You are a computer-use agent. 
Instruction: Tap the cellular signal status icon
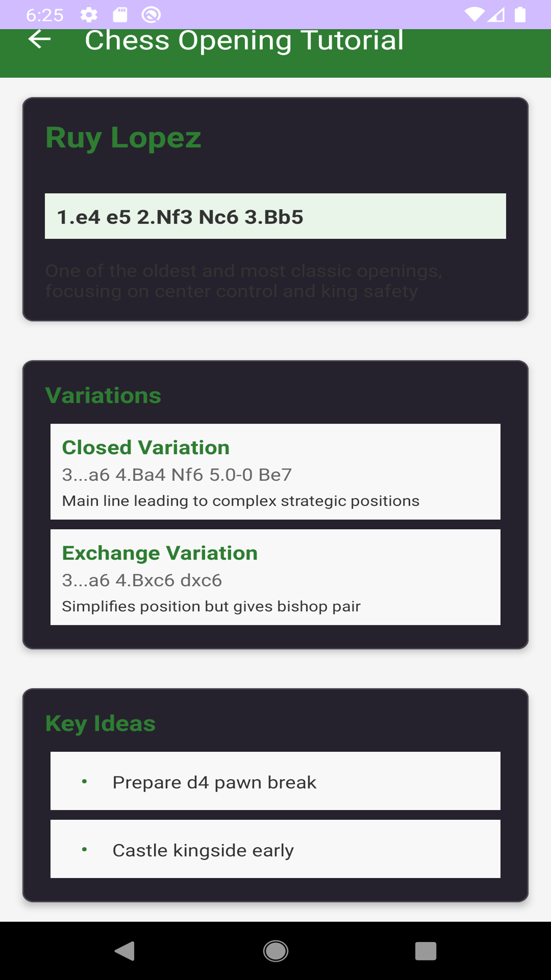[496, 15]
